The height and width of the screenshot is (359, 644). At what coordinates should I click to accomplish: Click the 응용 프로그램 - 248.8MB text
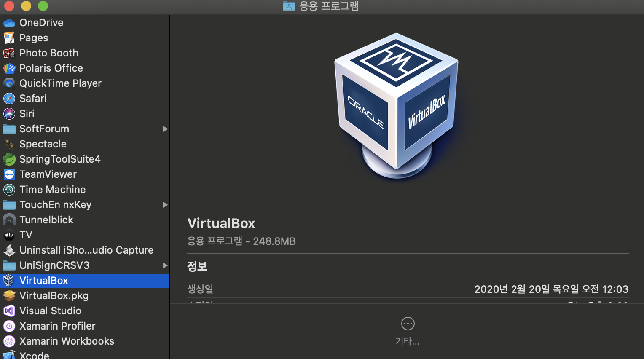(241, 241)
